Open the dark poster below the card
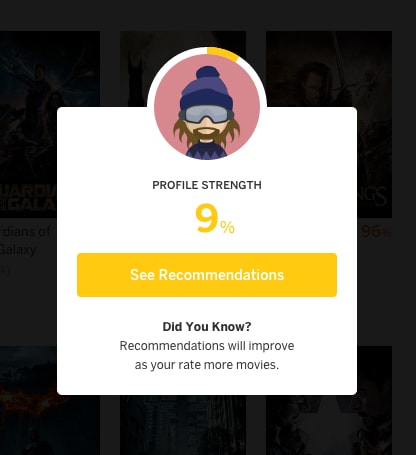Image resolution: width=416 pixels, height=455 pixels. coord(183,425)
